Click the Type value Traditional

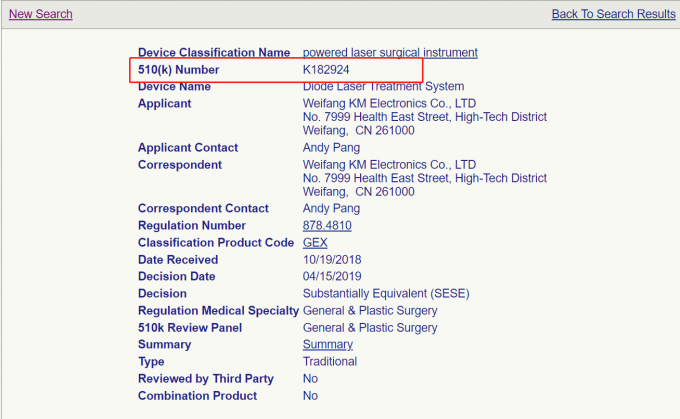point(329,362)
